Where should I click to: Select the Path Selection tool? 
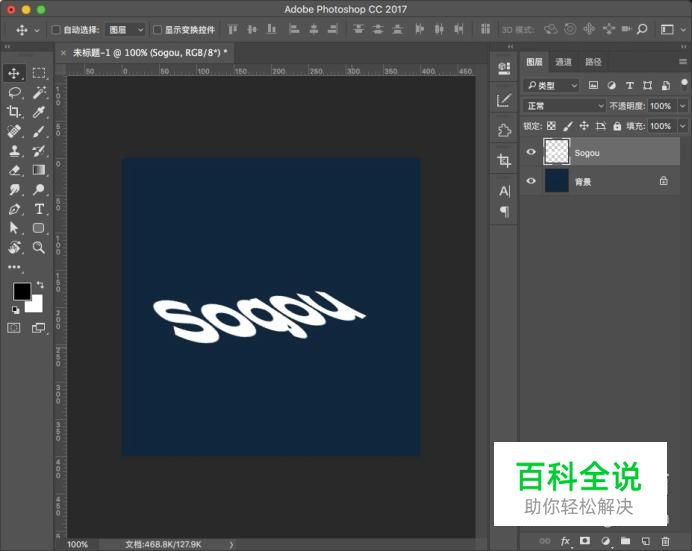click(x=14, y=228)
